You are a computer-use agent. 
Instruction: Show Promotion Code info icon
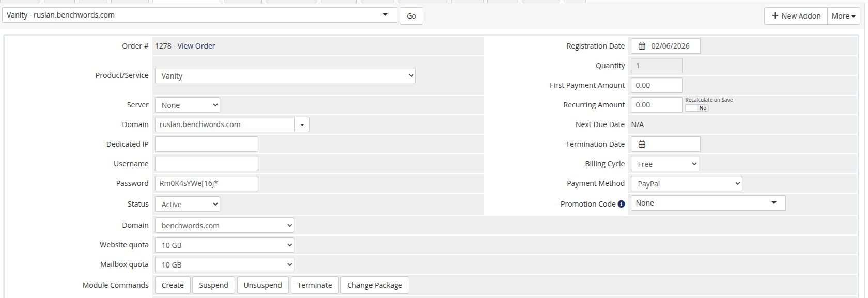point(621,204)
